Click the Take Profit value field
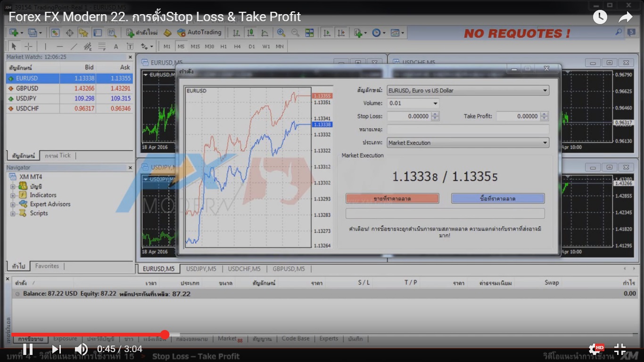The image size is (644, 362). click(518, 116)
